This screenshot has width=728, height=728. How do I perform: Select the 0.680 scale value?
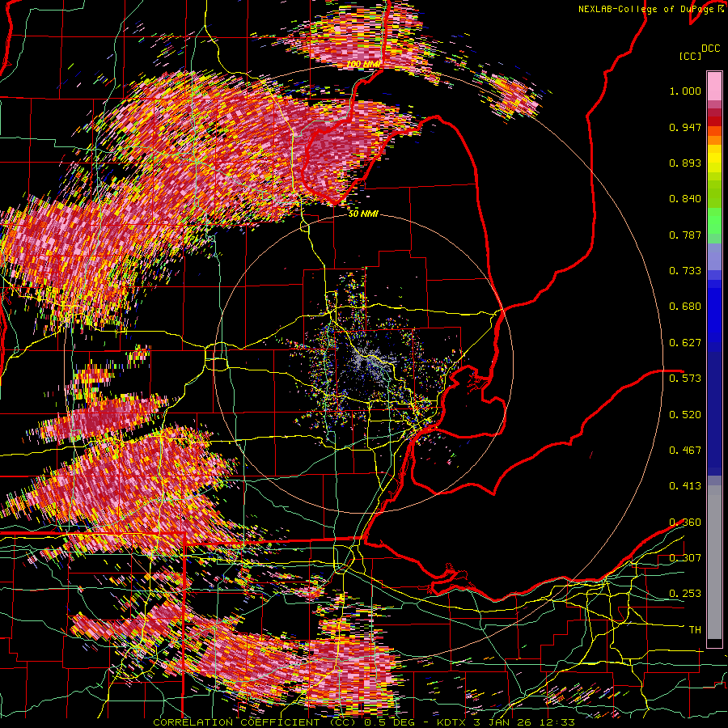pos(685,307)
